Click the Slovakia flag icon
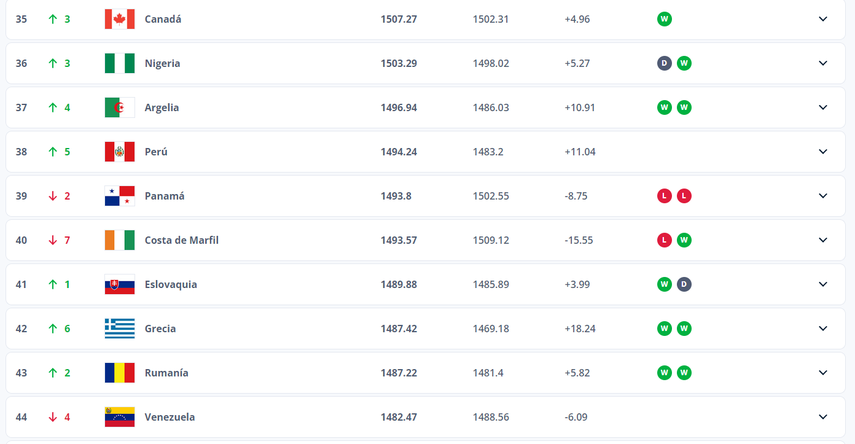 point(119,285)
